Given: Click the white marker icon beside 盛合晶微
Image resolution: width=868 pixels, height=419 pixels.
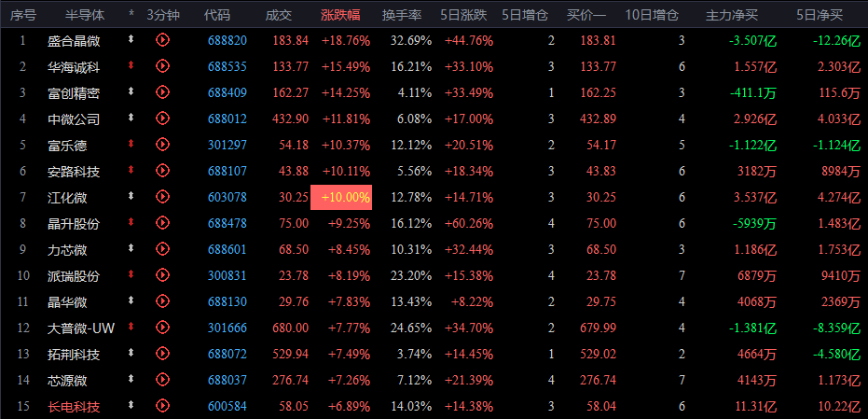Looking at the screenshot, I should click(x=131, y=39).
